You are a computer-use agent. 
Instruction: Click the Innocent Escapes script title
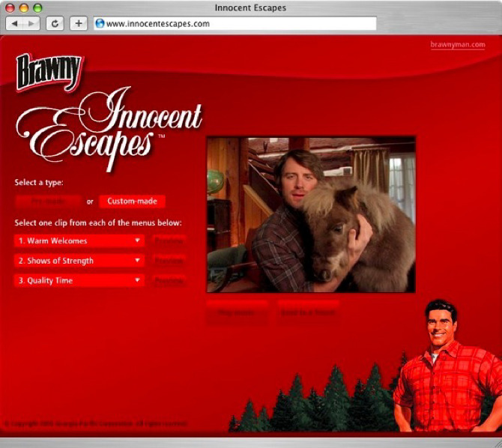click(109, 130)
